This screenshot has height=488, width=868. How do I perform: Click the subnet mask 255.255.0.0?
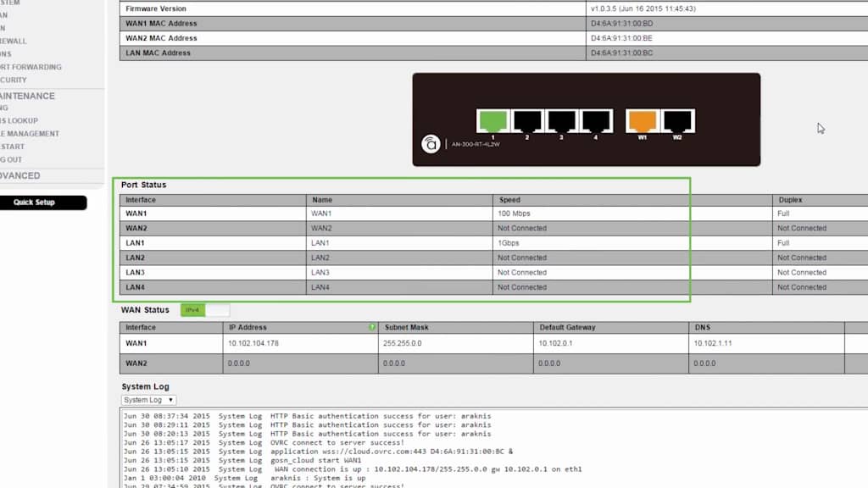click(x=402, y=343)
